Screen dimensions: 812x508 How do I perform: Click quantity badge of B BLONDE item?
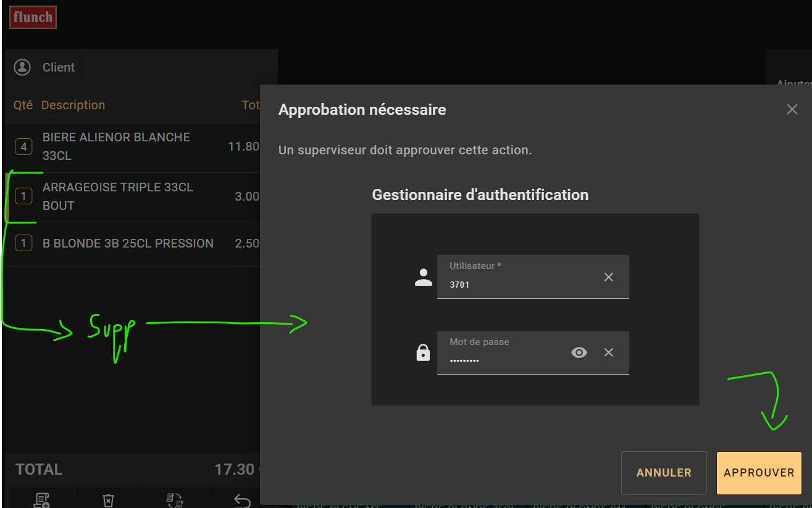pos(23,243)
